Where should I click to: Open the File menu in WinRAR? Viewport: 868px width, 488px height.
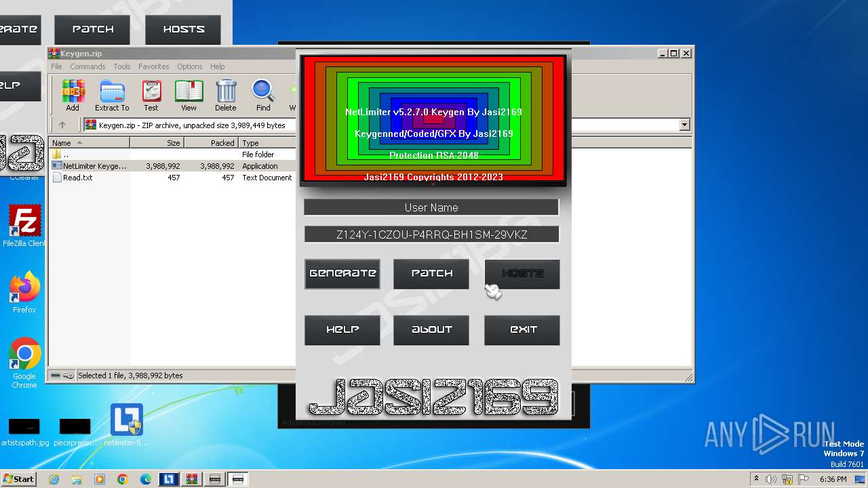click(56, 66)
